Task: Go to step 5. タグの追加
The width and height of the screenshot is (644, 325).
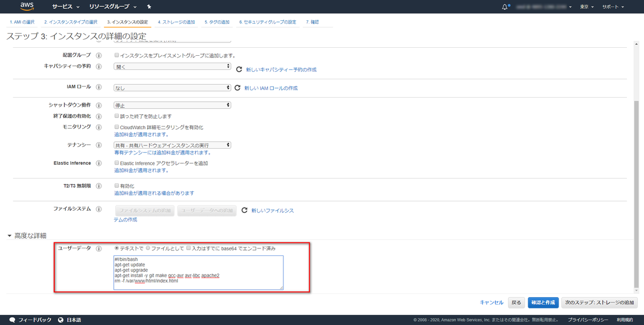Action: pos(217,22)
